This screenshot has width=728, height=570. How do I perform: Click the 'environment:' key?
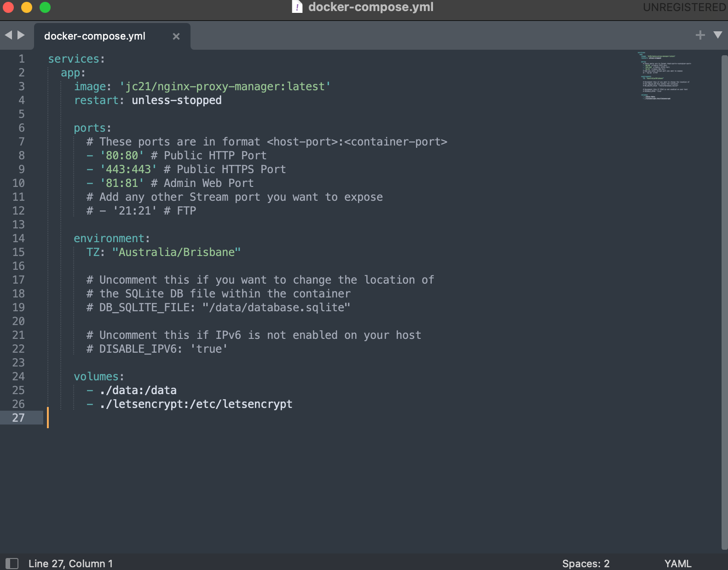(112, 238)
